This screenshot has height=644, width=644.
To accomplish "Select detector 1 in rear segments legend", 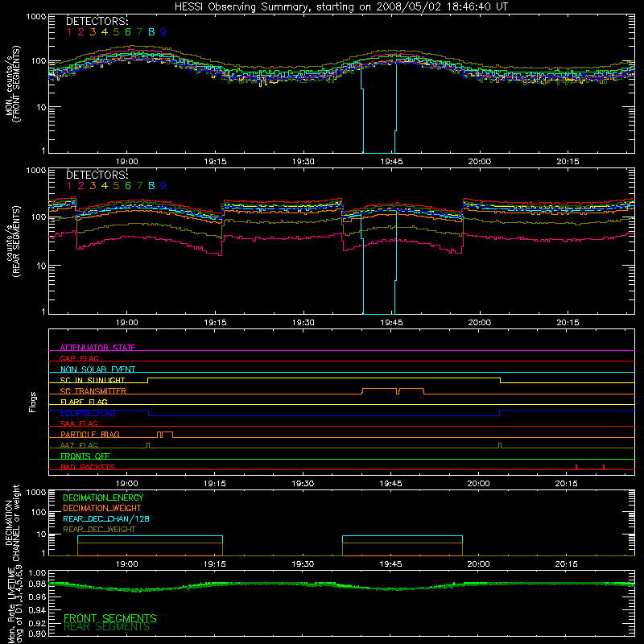I will click(x=69, y=186).
